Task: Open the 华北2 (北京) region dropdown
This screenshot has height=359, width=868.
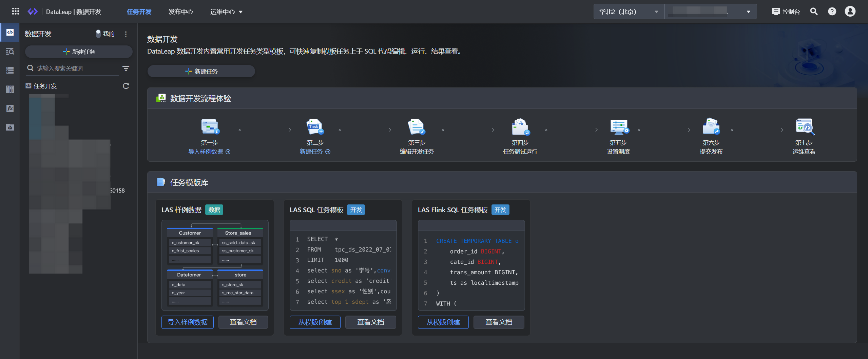Action: coord(629,12)
